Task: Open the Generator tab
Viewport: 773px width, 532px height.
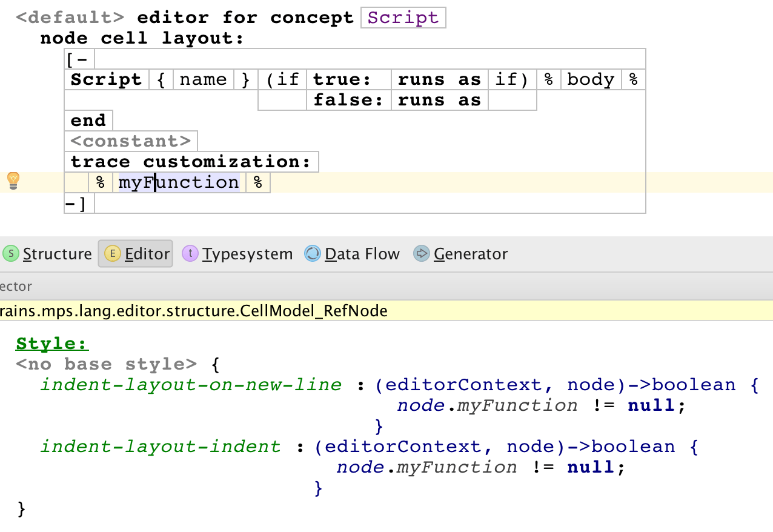Action: coord(470,254)
